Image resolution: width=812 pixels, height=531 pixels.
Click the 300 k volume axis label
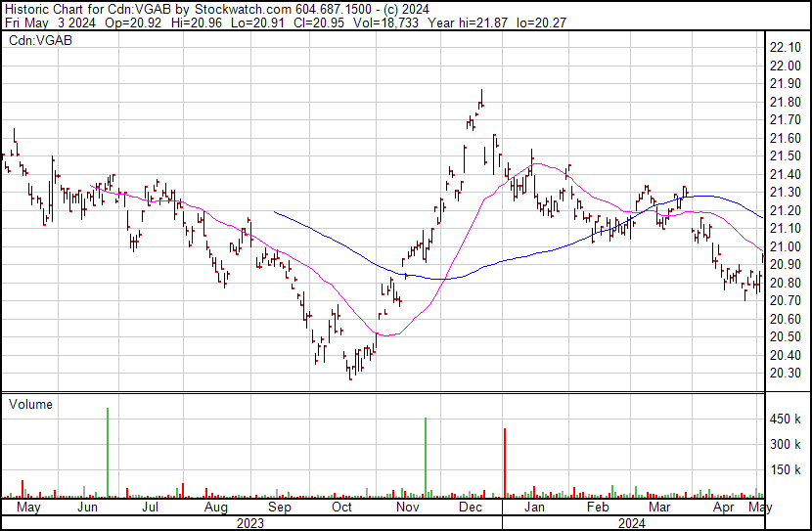pyautogui.click(x=785, y=444)
